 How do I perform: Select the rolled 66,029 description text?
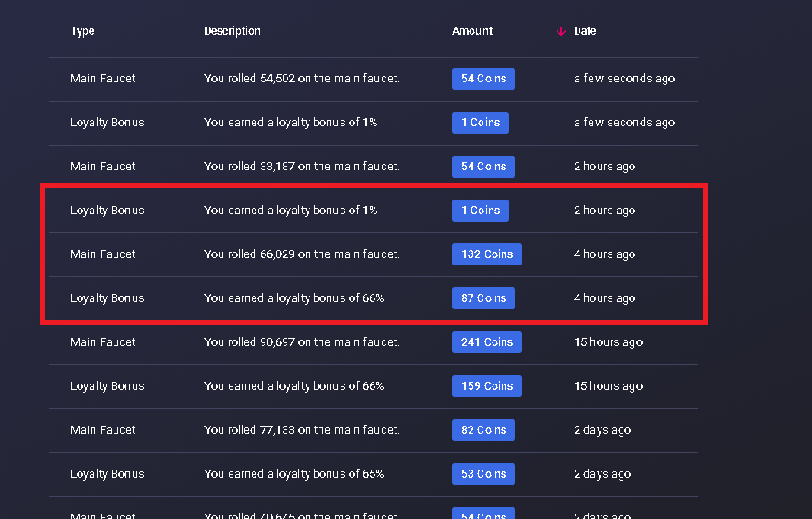[x=302, y=254]
